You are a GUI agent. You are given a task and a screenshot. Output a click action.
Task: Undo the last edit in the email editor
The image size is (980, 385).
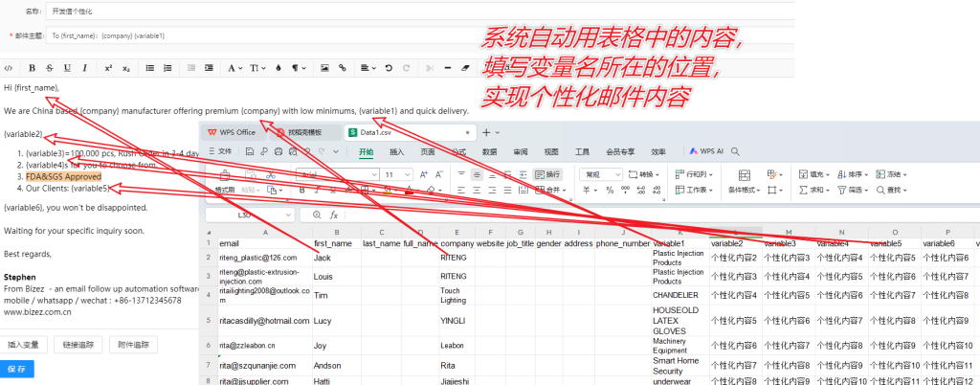coord(389,68)
